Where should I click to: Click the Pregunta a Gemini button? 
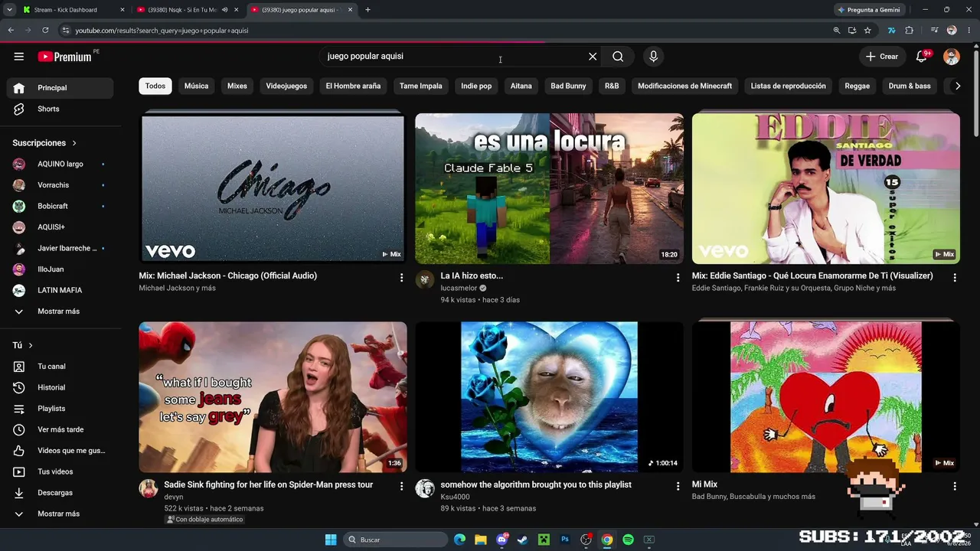pos(870,10)
